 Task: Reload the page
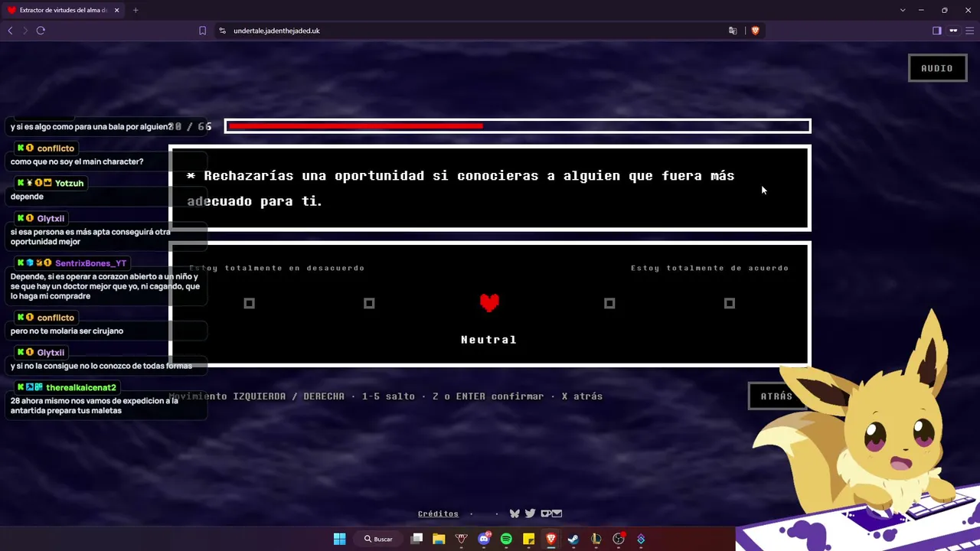pos(41,31)
